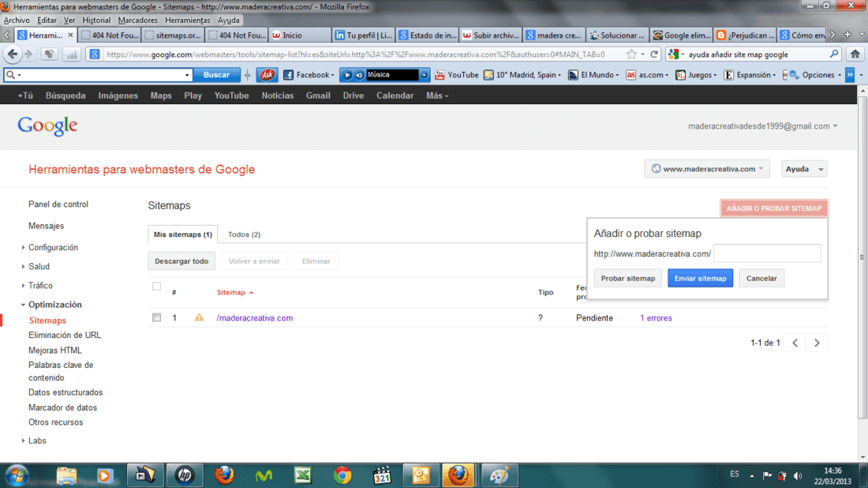
Task: Switch to the sitemaps.or... browser tab
Action: coord(173,35)
